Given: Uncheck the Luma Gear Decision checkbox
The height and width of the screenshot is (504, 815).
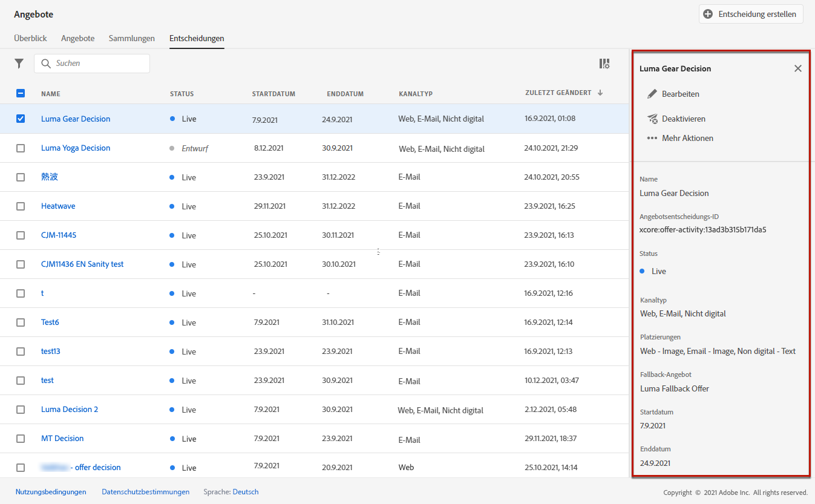Looking at the screenshot, I should pyautogui.click(x=21, y=119).
